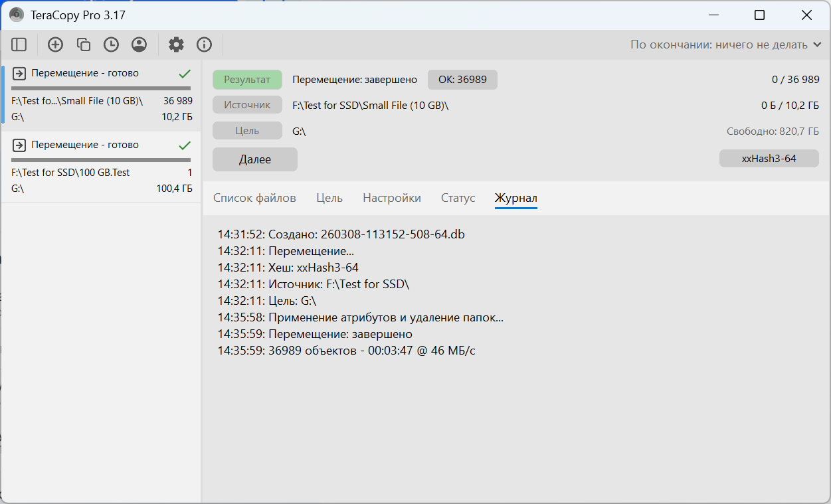
Task: Click the '0 / 36 989' counter
Action: click(795, 80)
